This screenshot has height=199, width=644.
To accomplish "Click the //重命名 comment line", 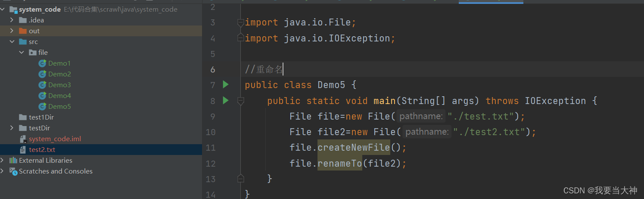I will click(x=264, y=69).
